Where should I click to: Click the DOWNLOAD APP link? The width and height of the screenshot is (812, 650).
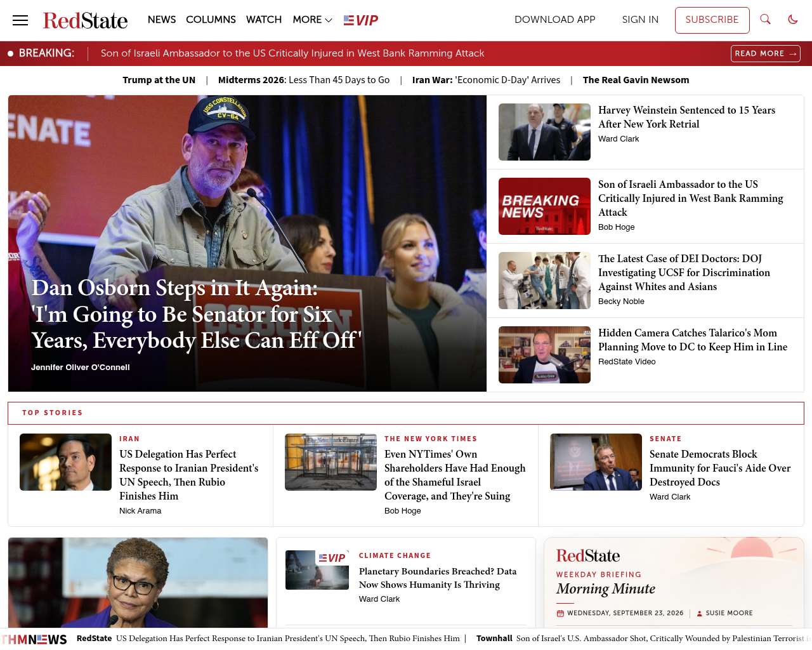click(x=555, y=20)
